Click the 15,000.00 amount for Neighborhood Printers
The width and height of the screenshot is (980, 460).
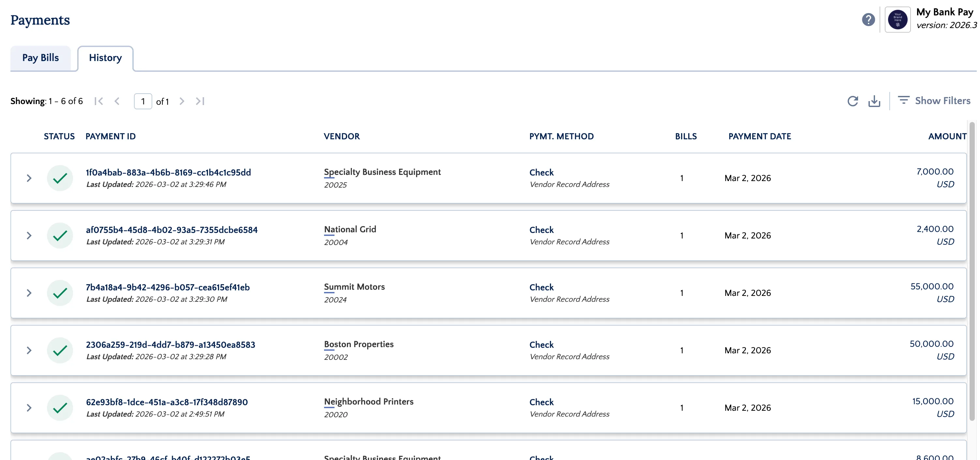[932, 401]
